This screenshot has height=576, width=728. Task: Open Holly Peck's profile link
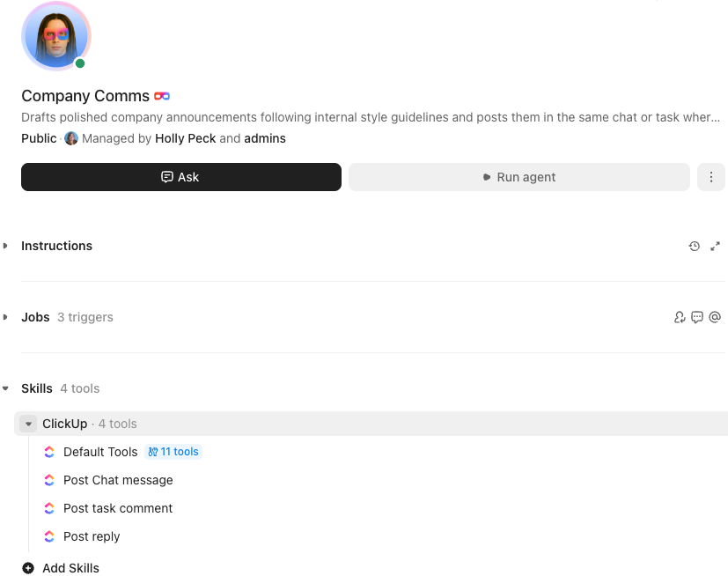[x=185, y=138]
